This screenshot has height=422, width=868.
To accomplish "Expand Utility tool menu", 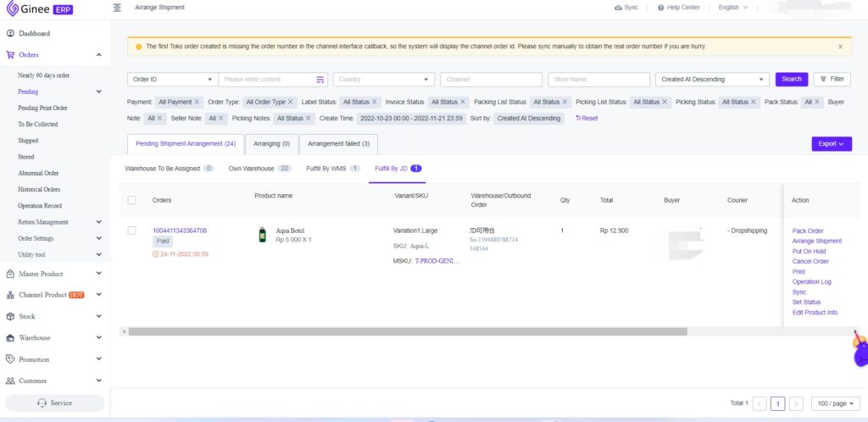I will click(98, 254).
